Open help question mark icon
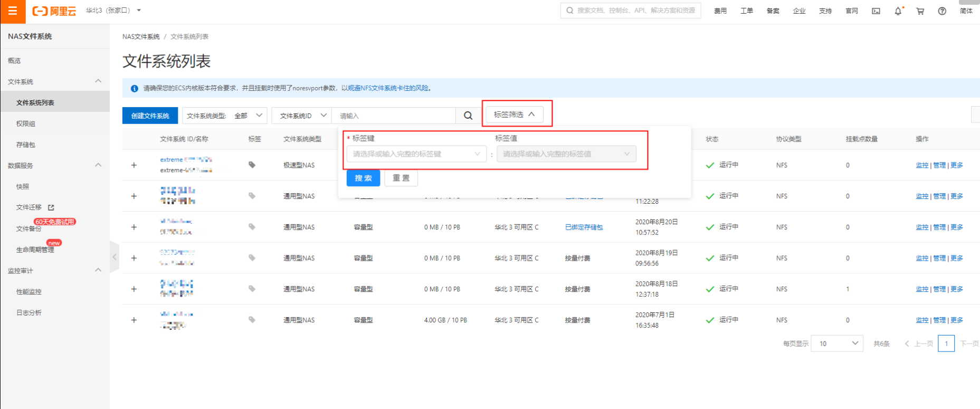The height and width of the screenshot is (409, 980). coord(942,11)
